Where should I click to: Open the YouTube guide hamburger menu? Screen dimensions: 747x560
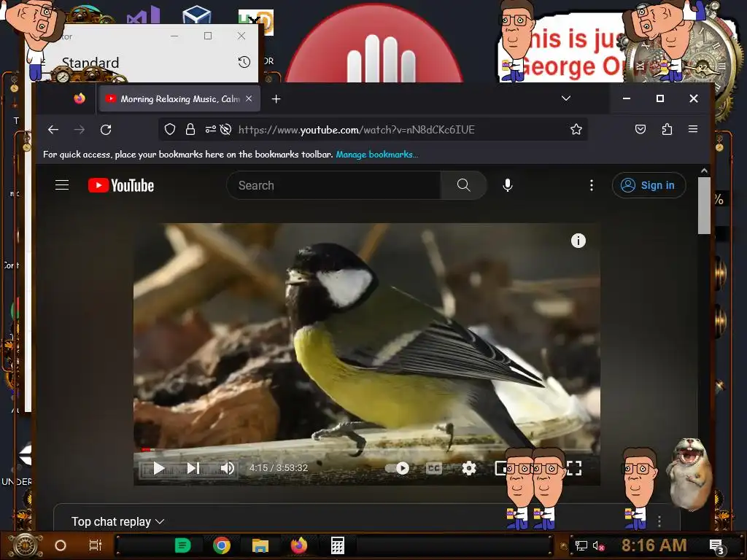[x=62, y=184]
